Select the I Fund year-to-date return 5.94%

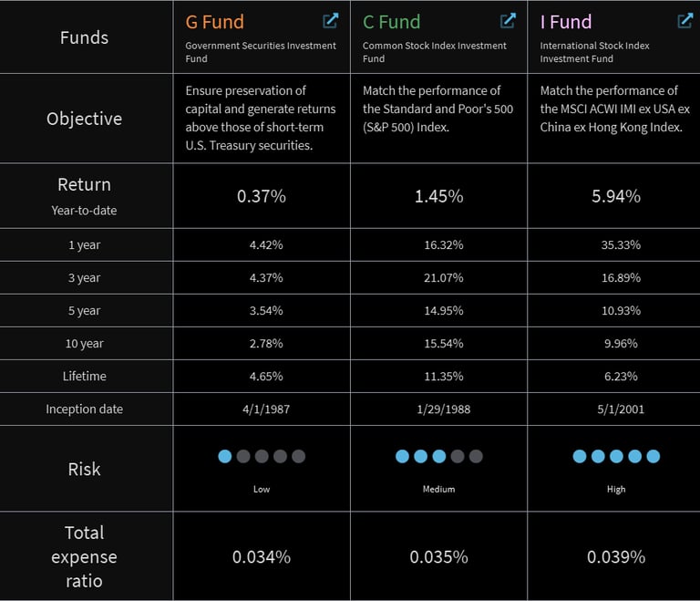616,196
